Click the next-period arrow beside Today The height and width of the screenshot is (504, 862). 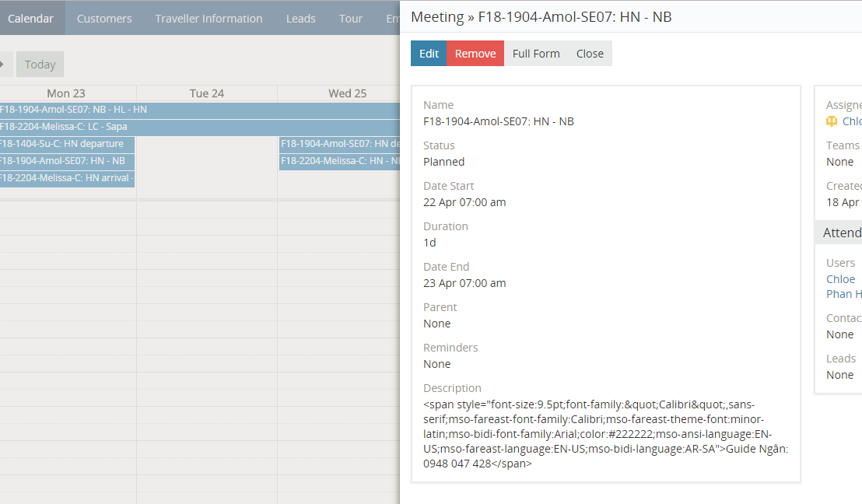coord(5,64)
